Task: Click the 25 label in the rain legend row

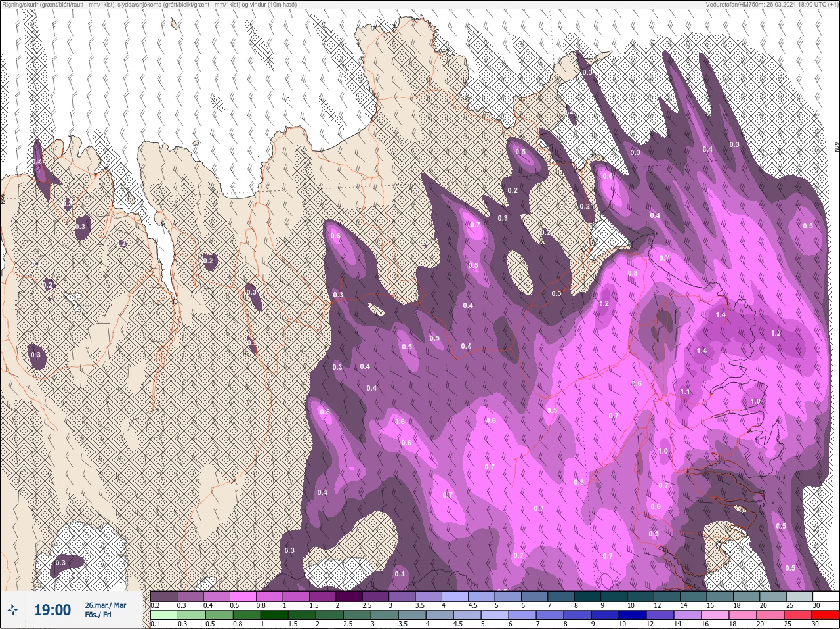Action: click(789, 624)
